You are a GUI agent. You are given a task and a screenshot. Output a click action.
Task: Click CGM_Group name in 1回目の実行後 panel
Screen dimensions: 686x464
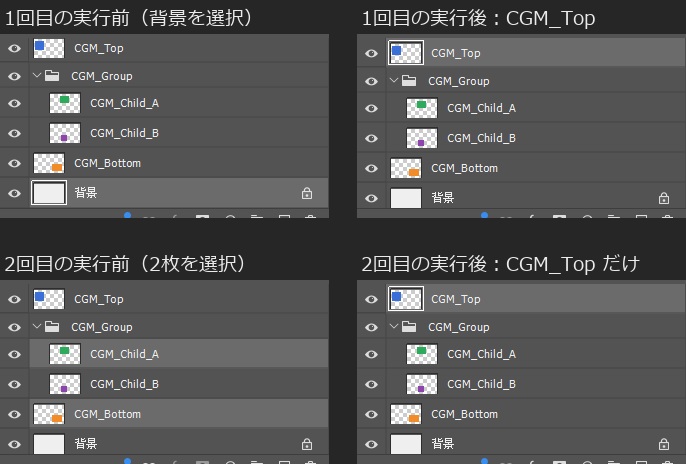point(458,81)
